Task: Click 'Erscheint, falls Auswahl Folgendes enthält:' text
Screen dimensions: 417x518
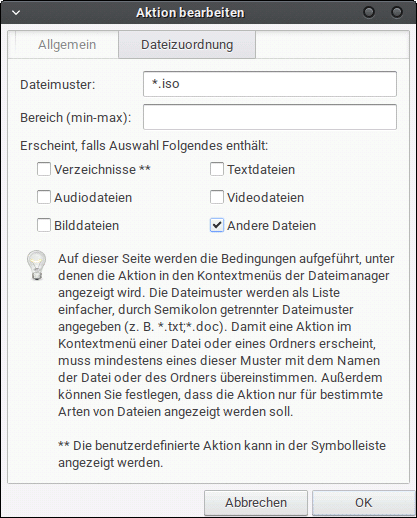Action: tap(144, 146)
